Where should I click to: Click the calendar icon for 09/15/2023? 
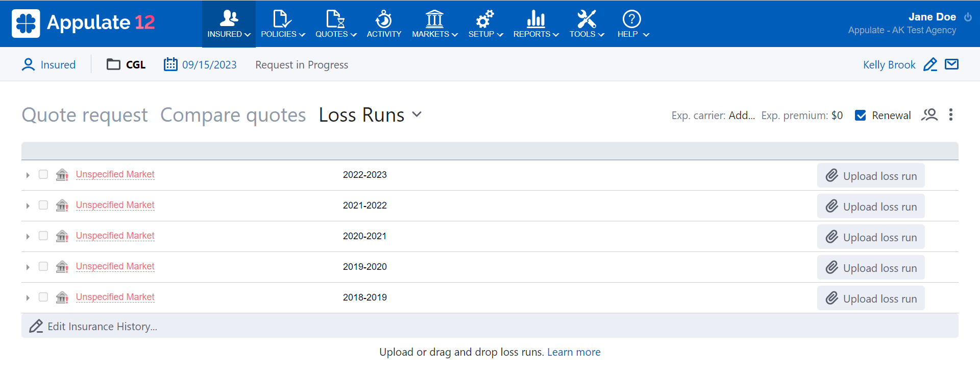(x=170, y=64)
